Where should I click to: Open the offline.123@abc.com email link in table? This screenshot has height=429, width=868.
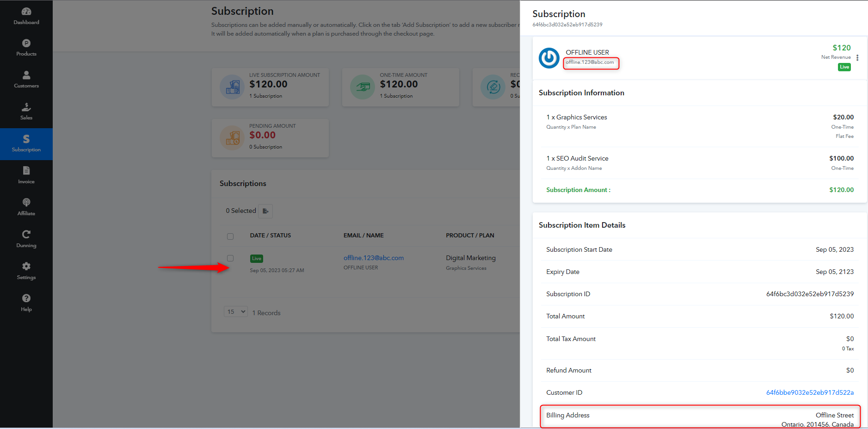point(374,258)
